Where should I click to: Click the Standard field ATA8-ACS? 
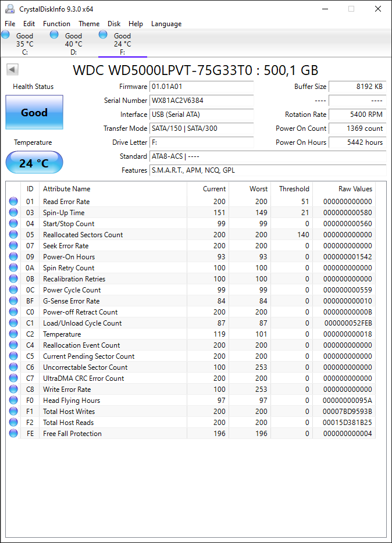click(x=268, y=156)
